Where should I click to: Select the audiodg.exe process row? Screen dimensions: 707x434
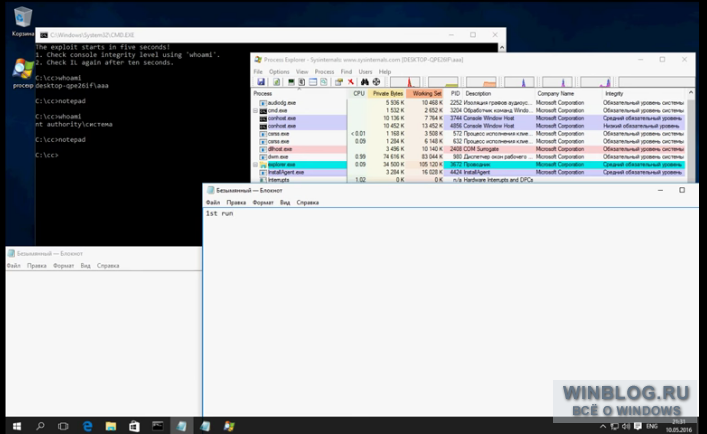pyautogui.click(x=468, y=103)
